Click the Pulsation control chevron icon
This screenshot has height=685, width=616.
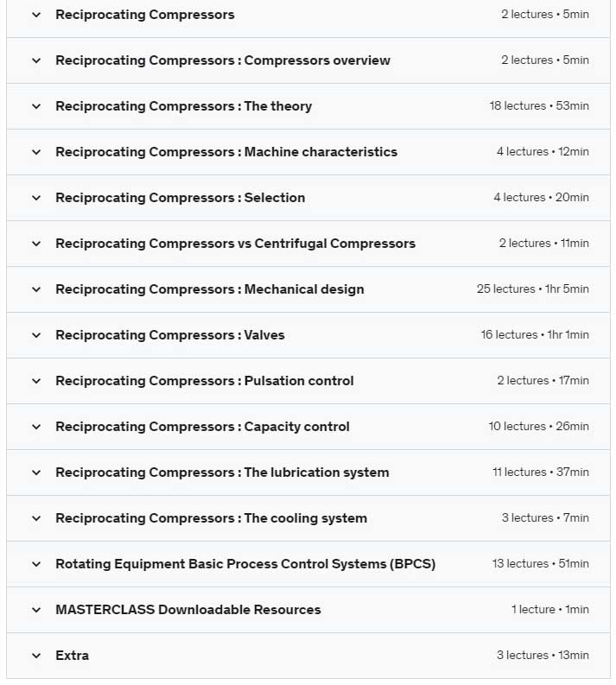[36, 381]
